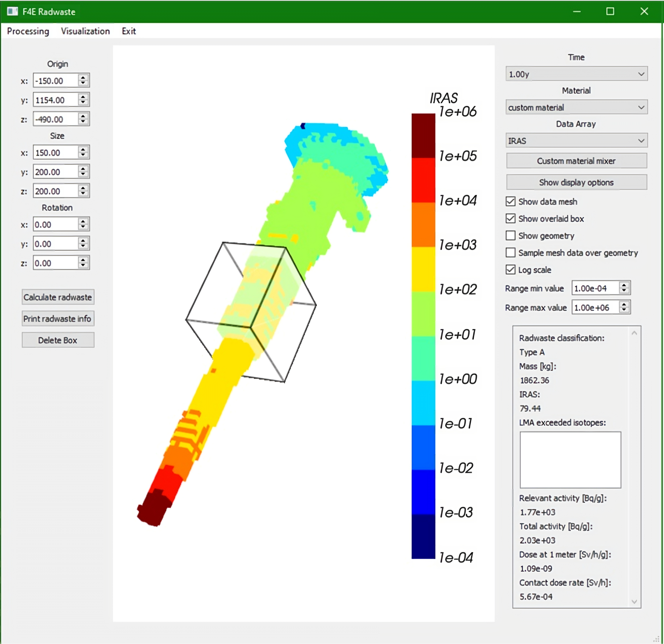This screenshot has width=664, height=644.
Task: Click the Size y field showing 200.00
Action: [56, 172]
